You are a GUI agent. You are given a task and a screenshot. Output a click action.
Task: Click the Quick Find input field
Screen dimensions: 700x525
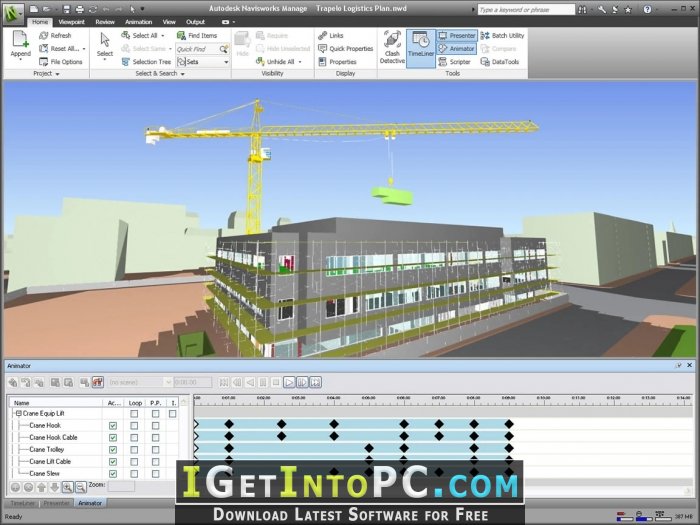(197, 49)
